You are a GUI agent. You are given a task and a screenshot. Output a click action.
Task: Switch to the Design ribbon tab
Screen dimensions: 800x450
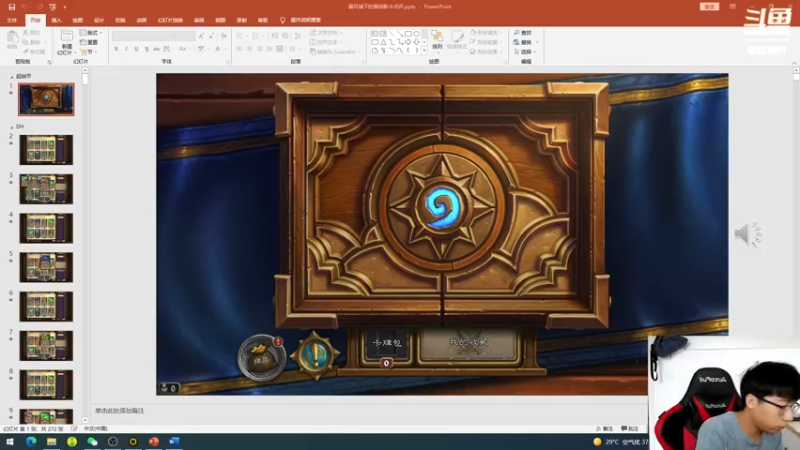99,20
